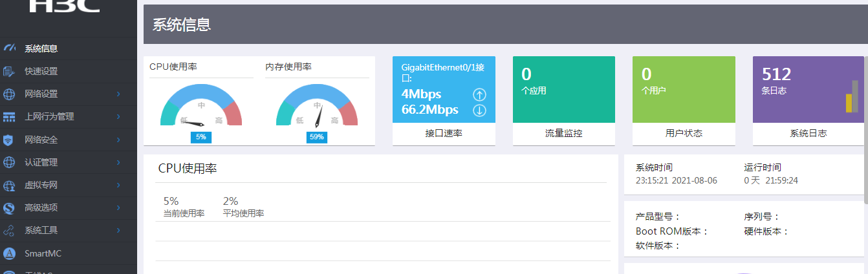Click the CPU使用率 chart section heading

click(188, 169)
